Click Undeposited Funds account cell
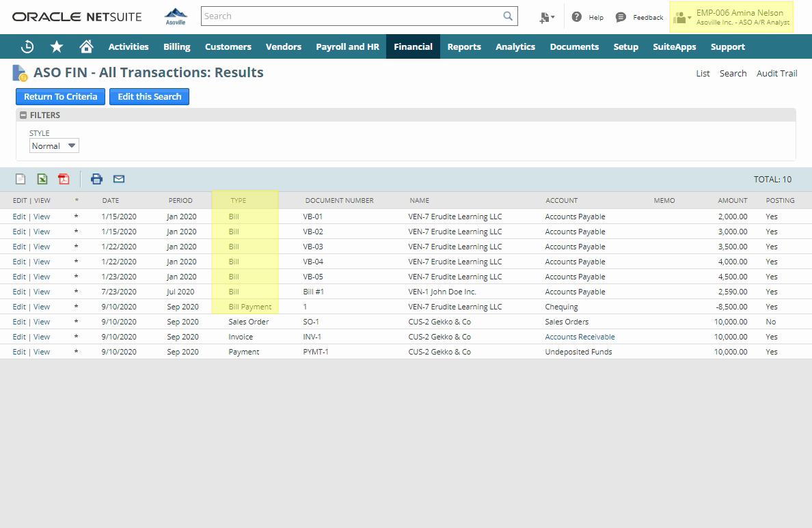Screen dimensions: 812x528 click(x=578, y=352)
